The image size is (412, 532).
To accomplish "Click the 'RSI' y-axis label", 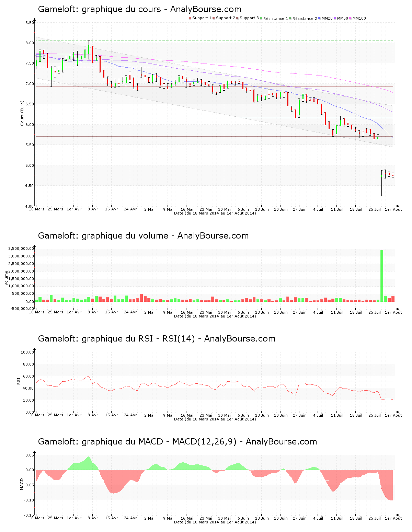I will (19, 381).
